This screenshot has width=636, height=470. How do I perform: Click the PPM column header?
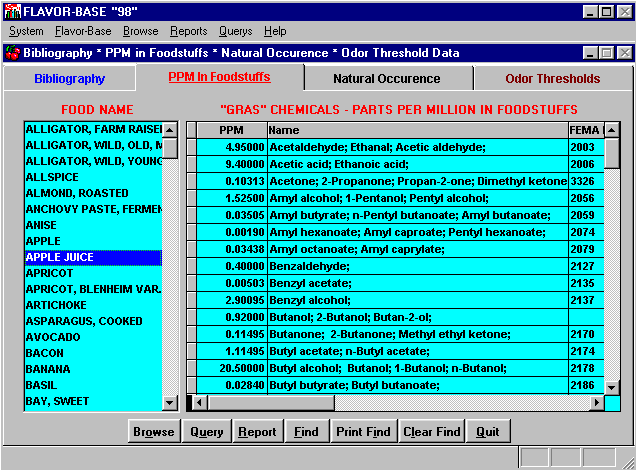pyautogui.click(x=231, y=130)
